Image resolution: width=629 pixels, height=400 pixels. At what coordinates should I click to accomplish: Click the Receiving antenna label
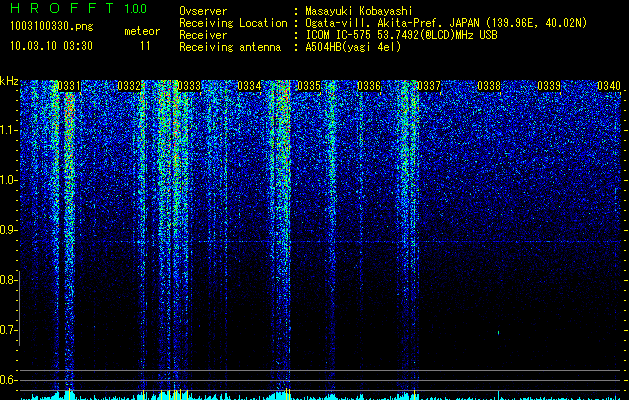tap(230, 47)
